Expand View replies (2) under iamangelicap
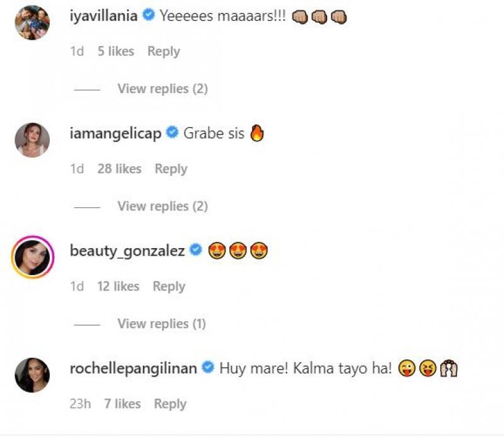 click(x=162, y=206)
